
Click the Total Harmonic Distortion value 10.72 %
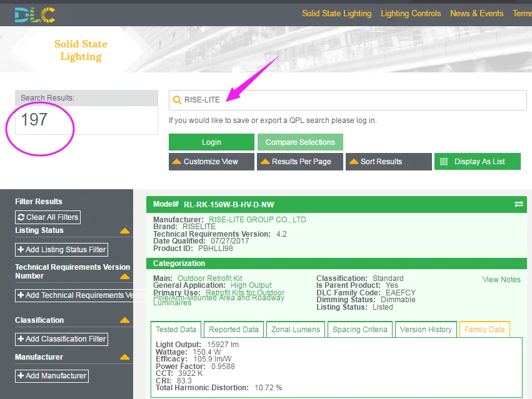tap(268, 388)
